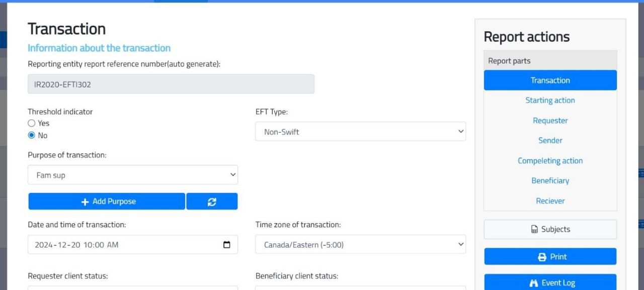Click the Print button
The image size is (644, 290).
pos(550,257)
